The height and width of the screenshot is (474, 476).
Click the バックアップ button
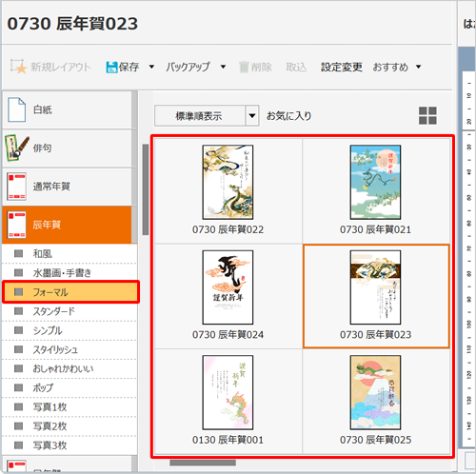[x=188, y=67]
